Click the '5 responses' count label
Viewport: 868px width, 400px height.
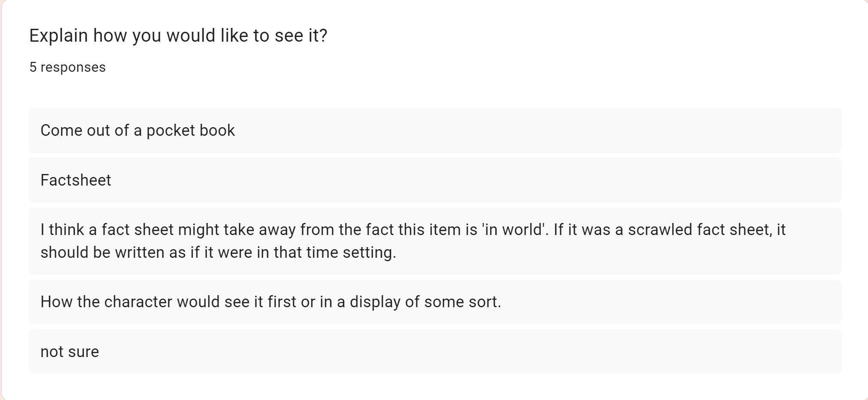[x=67, y=67]
